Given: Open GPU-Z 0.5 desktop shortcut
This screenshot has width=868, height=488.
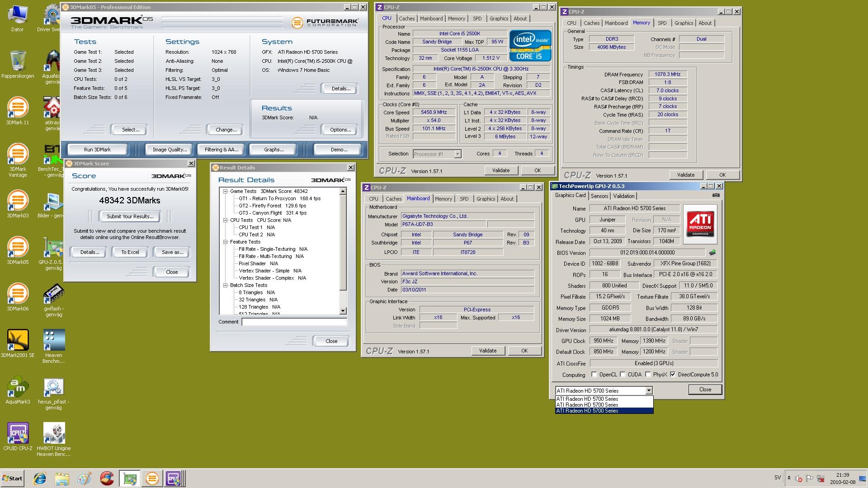Looking at the screenshot, I should point(53,253).
